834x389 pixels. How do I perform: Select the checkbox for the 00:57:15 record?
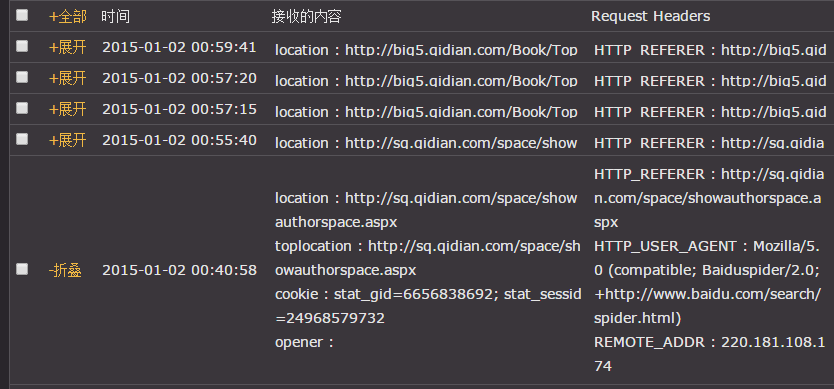(x=22, y=108)
